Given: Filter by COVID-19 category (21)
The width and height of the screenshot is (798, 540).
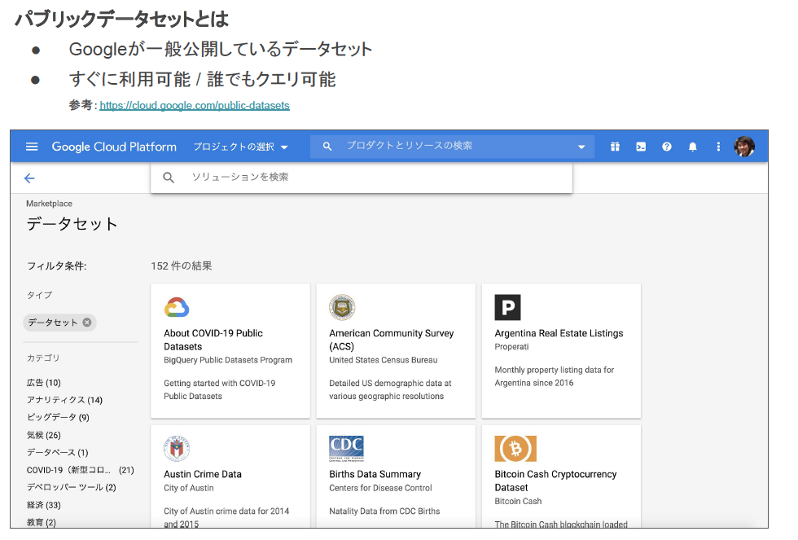Looking at the screenshot, I should pyautogui.click(x=80, y=470).
